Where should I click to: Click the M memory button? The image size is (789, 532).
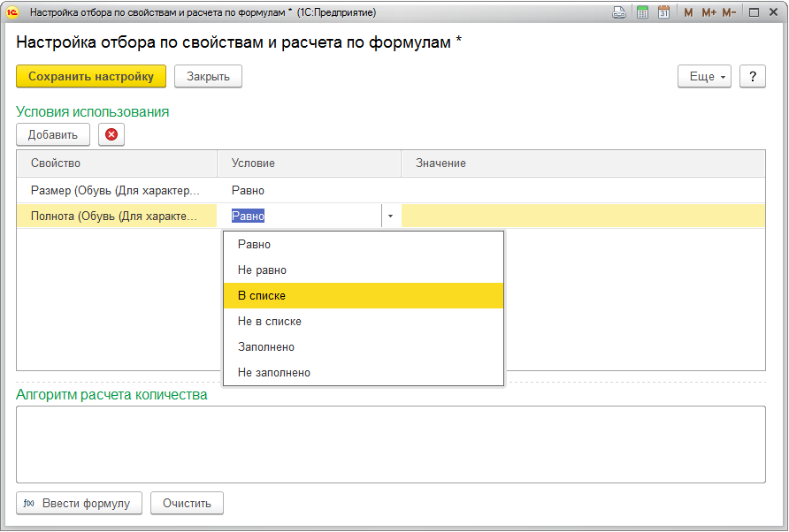(688, 12)
